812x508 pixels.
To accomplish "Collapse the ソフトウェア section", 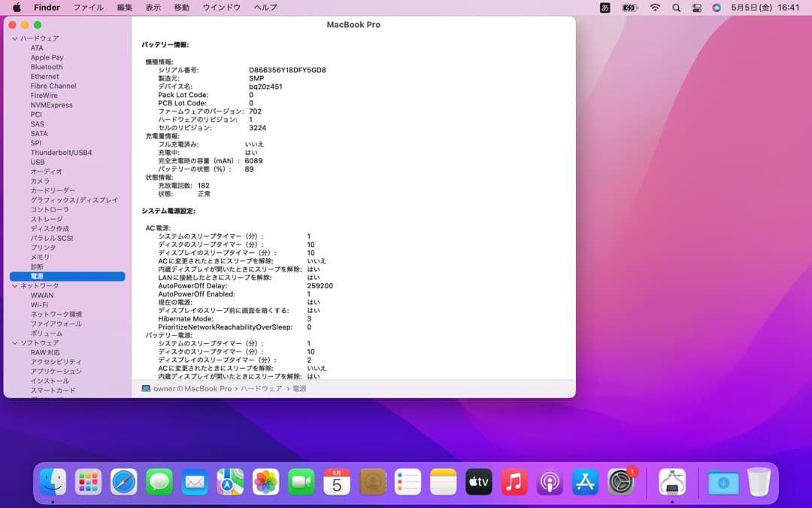I will click(15, 343).
